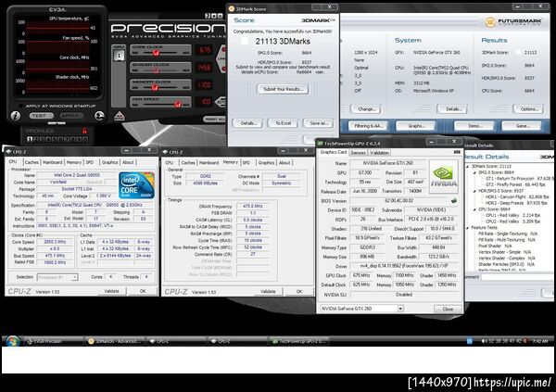Click Options button under Results
The height and width of the screenshot is (392, 556).
[528, 109]
